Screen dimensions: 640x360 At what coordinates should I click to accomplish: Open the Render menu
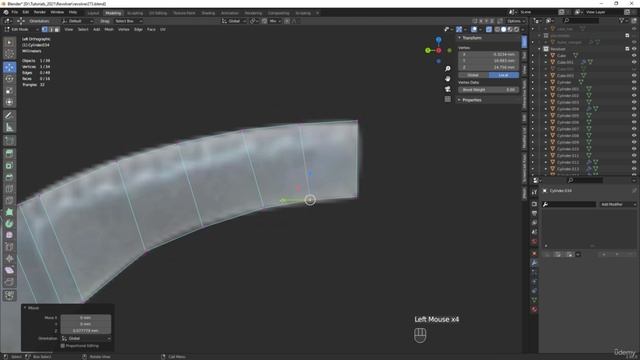tap(40, 12)
